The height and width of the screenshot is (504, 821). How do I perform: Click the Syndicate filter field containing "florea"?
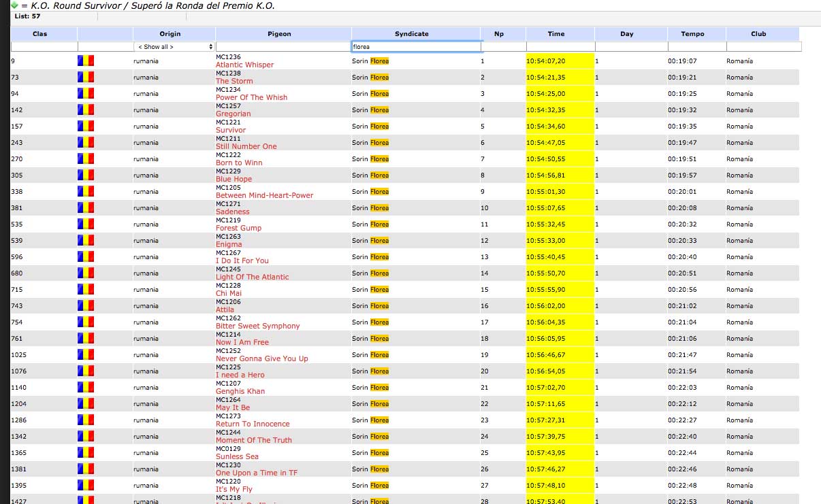pyautogui.click(x=417, y=47)
